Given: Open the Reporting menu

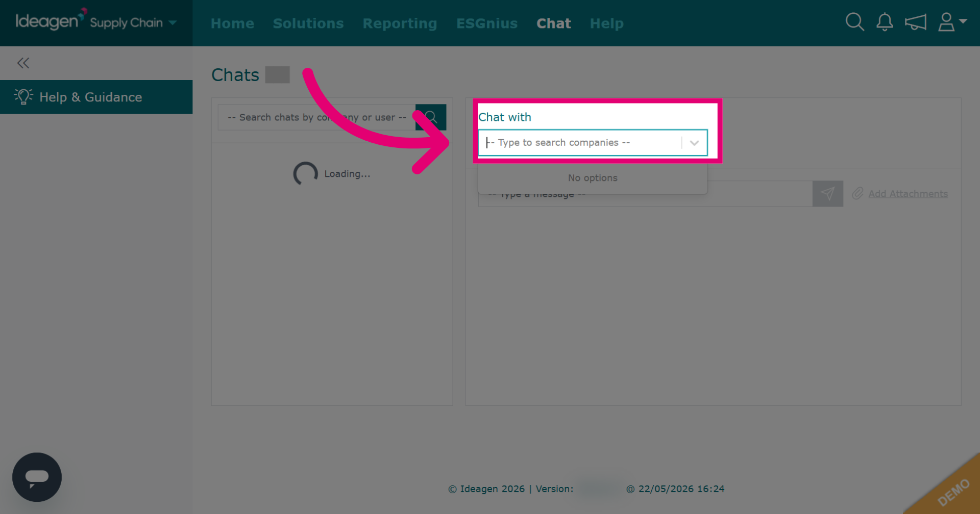Looking at the screenshot, I should point(400,23).
